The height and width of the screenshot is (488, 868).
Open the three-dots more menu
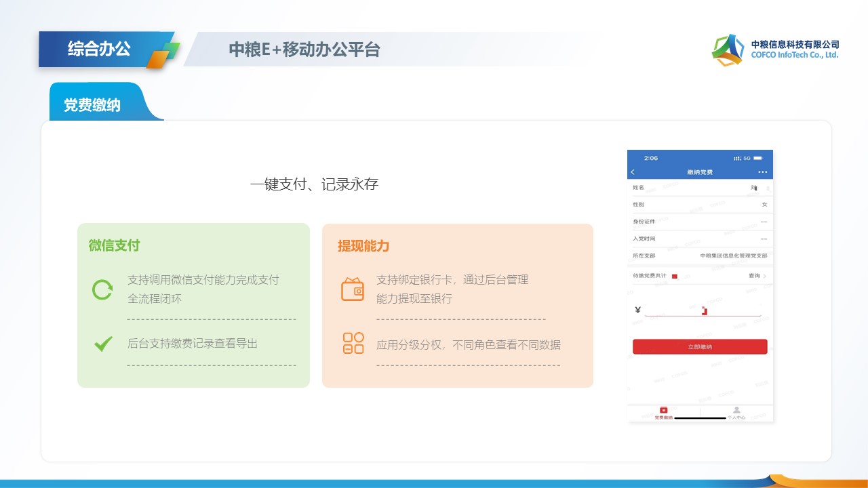763,172
